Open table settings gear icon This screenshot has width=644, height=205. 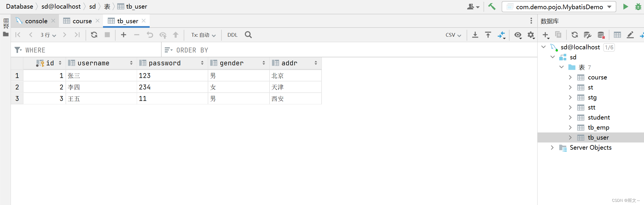[x=531, y=35]
